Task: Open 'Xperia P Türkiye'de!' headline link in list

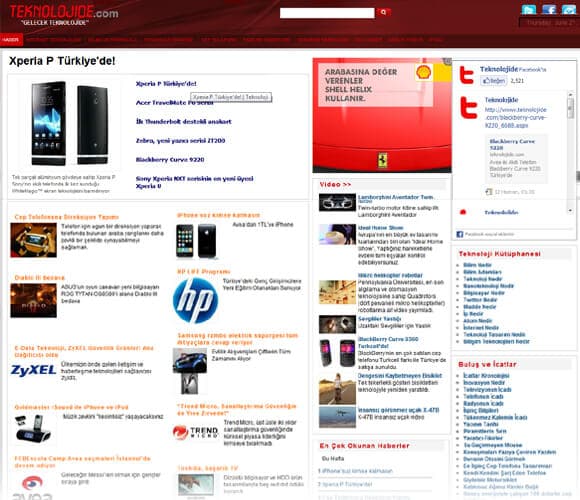Action: point(166,84)
